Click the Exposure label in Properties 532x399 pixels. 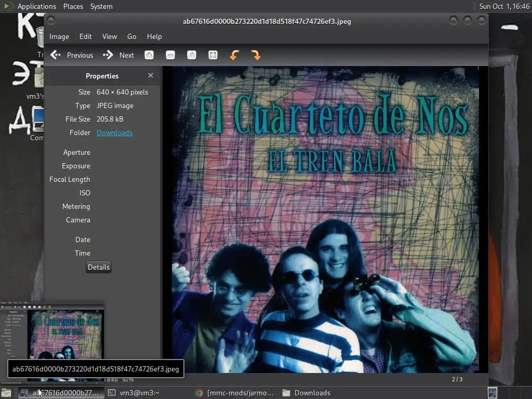tap(76, 166)
